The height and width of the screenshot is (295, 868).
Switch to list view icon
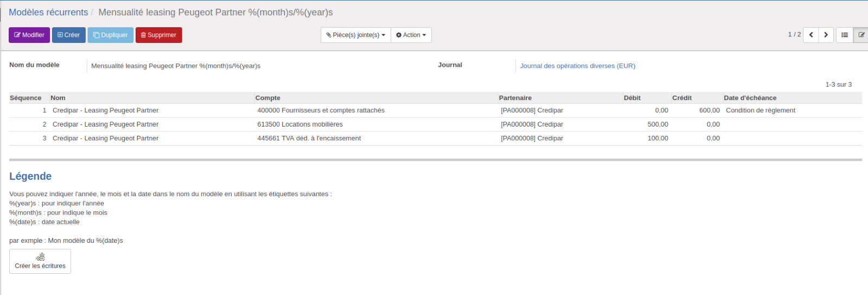coord(845,35)
